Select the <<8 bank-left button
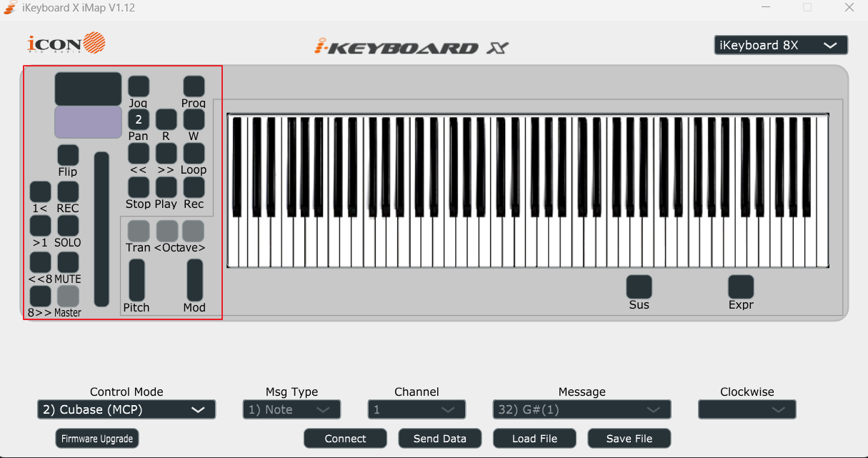The height and width of the screenshot is (458, 868). (40, 262)
